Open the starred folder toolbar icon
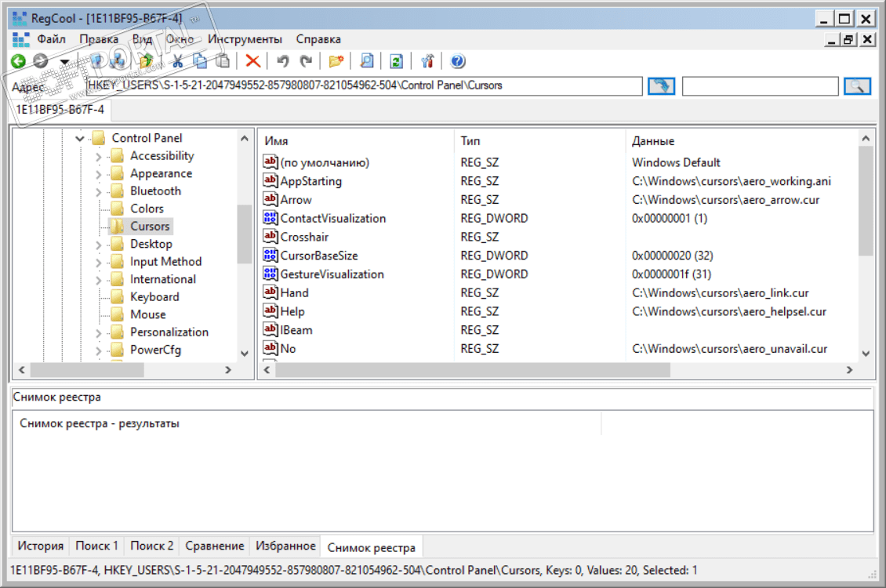Viewport: 886px width, 588px height. point(336,61)
